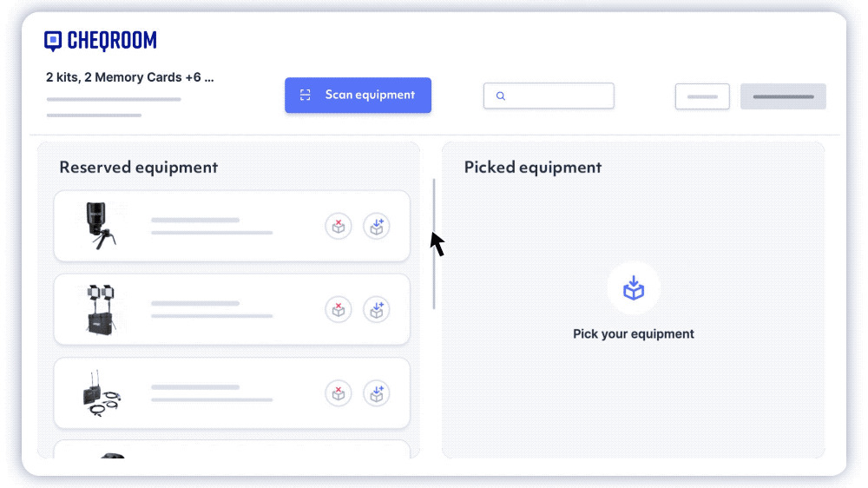Click the white outlined placeholder button
868x488 pixels.
pos(702,96)
